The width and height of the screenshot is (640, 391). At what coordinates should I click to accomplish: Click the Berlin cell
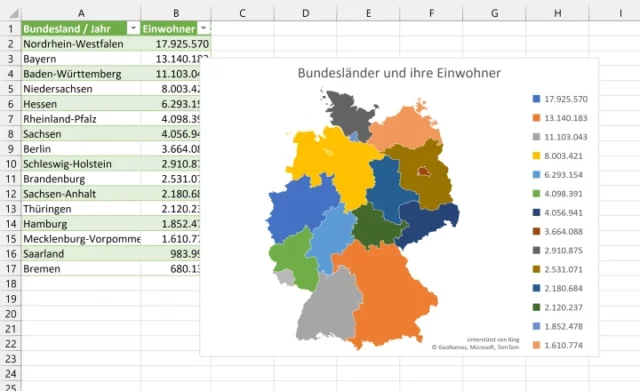pyautogui.click(x=81, y=149)
